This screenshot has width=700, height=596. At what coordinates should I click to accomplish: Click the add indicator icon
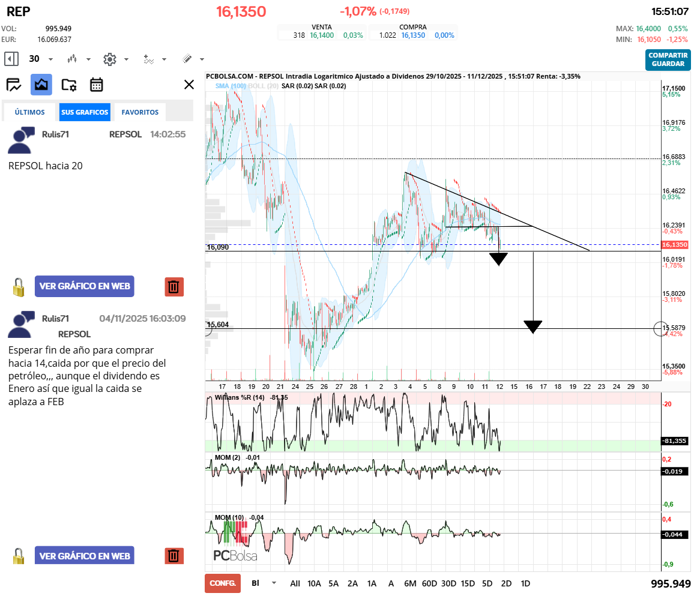click(148, 59)
